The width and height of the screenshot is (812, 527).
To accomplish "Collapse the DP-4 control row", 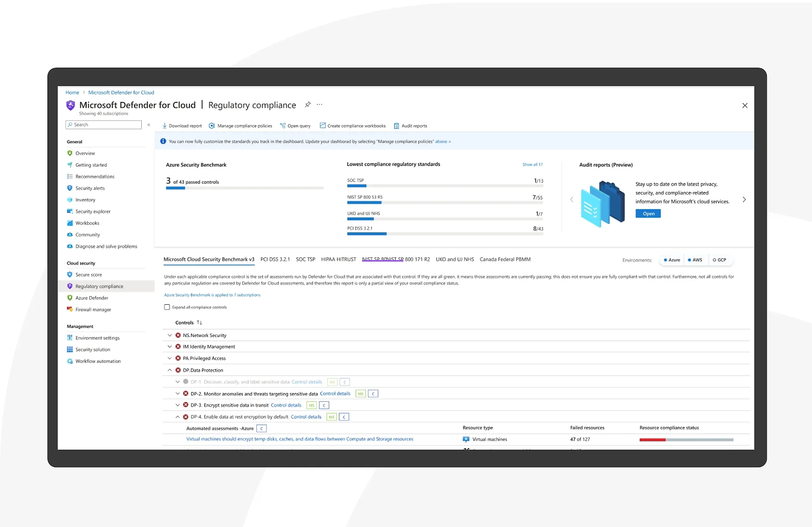I will pos(178,417).
